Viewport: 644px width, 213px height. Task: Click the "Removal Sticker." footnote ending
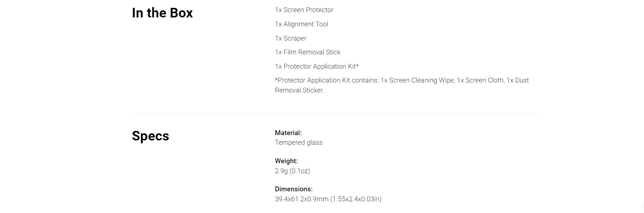click(299, 90)
